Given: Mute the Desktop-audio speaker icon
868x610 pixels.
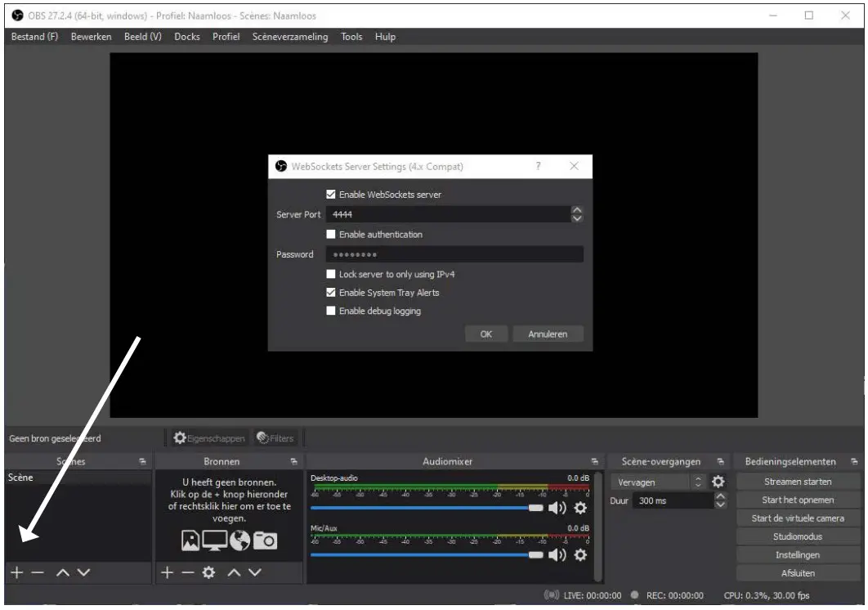Looking at the screenshot, I should [x=557, y=508].
